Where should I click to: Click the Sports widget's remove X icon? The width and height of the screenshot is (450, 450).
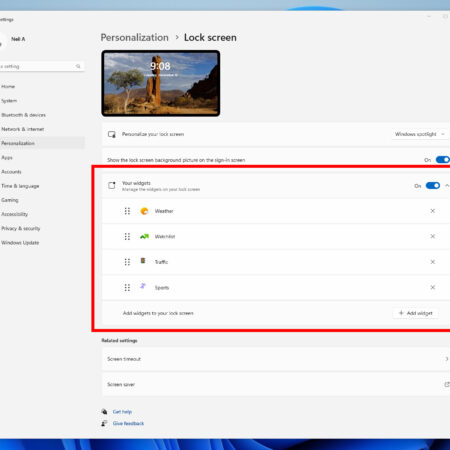(x=432, y=287)
